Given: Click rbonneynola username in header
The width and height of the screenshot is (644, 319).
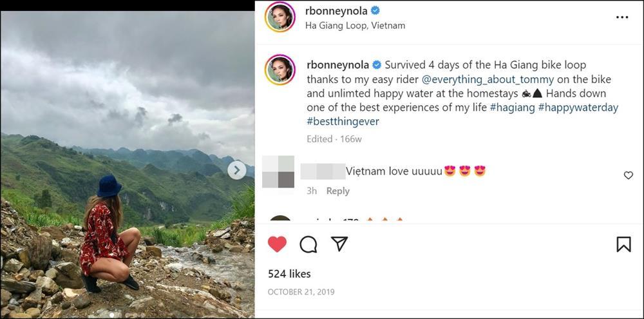Looking at the screenshot, I should (x=336, y=11).
